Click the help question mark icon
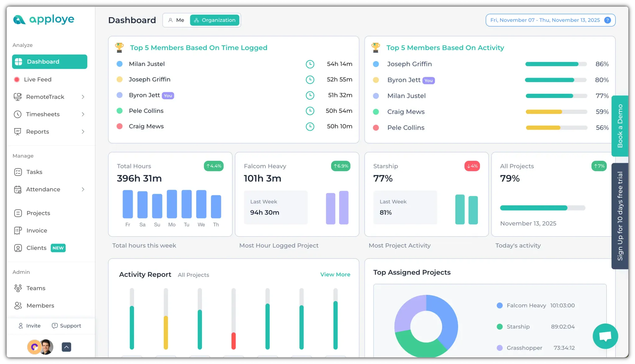This screenshot has width=635, height=364. click(607, 20)
